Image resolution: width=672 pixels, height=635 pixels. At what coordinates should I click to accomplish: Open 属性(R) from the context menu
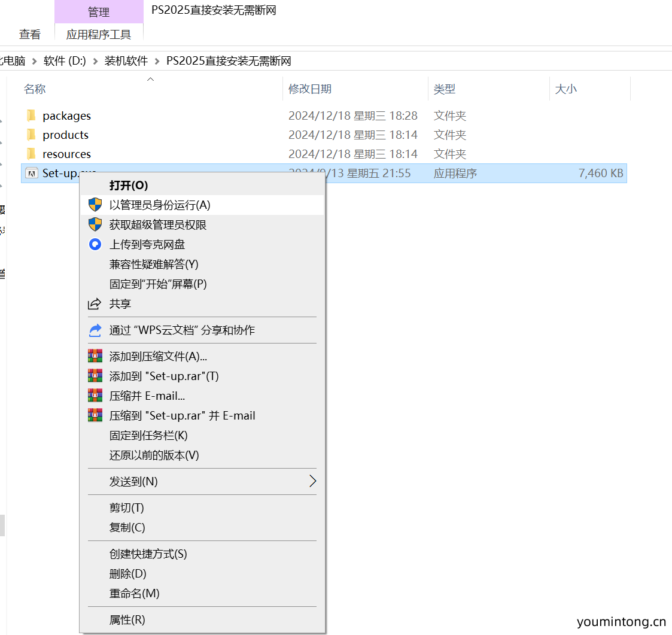tap(202, 619)
